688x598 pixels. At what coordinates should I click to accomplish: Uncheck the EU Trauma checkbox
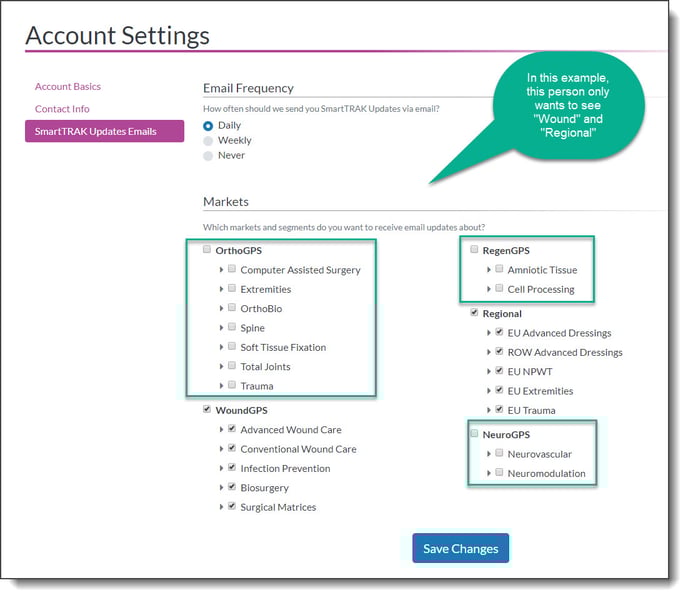pyautogui.click(x=499, y=409)
